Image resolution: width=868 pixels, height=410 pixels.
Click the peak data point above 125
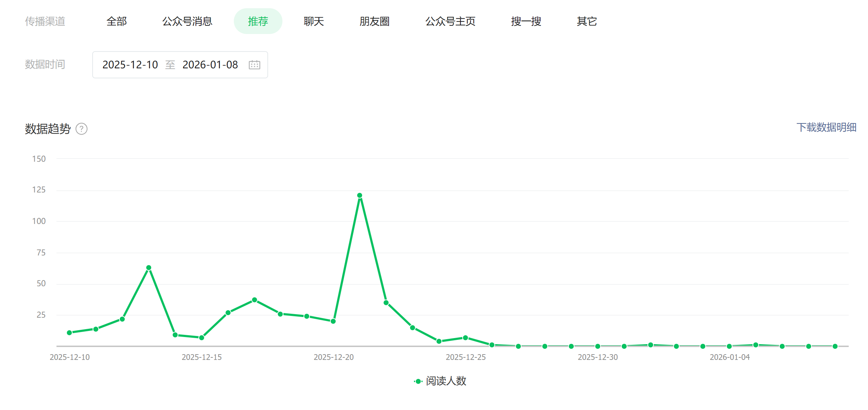tap(360, 195)
